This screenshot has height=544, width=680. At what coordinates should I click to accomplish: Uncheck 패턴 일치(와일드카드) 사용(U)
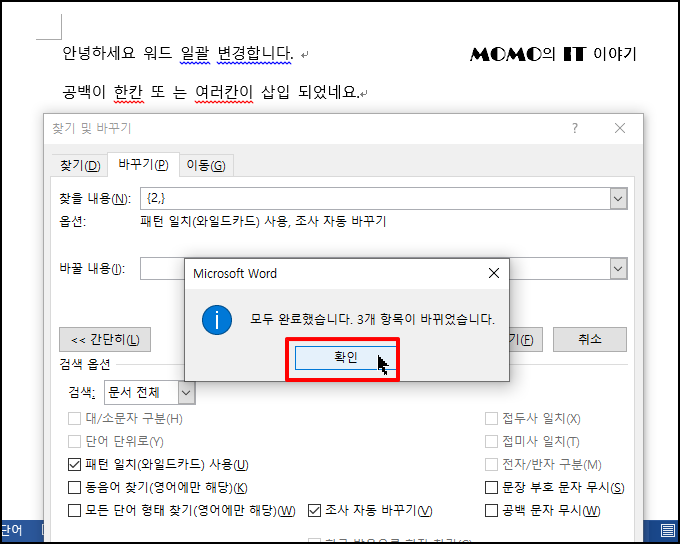(x=74, y=465)
